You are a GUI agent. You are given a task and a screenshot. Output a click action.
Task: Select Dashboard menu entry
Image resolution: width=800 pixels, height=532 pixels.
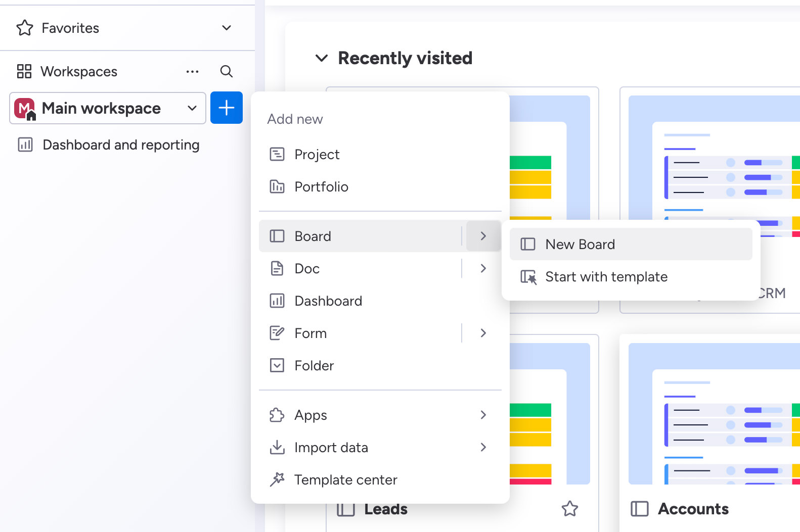pyautogui.click(x=380, y=301)
